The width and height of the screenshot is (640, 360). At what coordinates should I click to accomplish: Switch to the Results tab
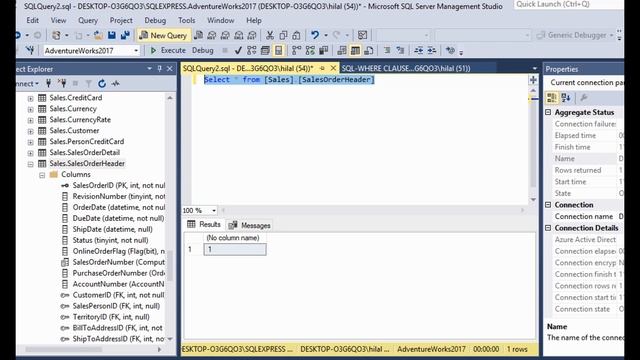204,224
